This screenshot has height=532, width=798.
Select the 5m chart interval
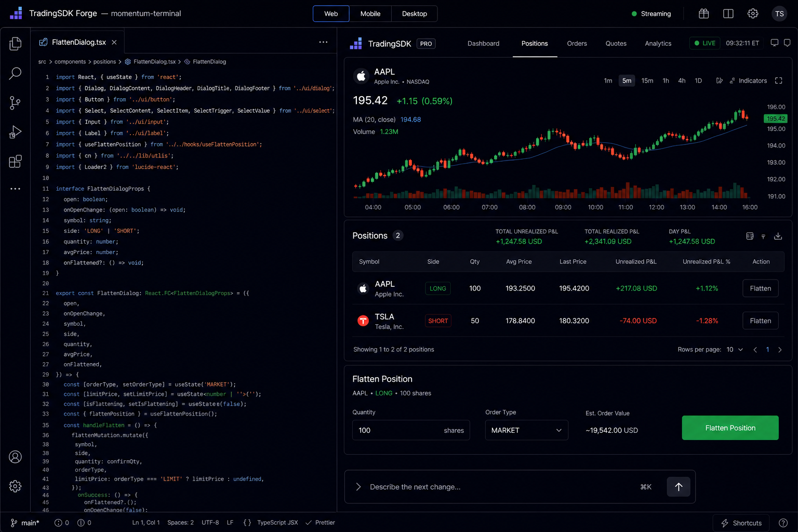[627, 81]
